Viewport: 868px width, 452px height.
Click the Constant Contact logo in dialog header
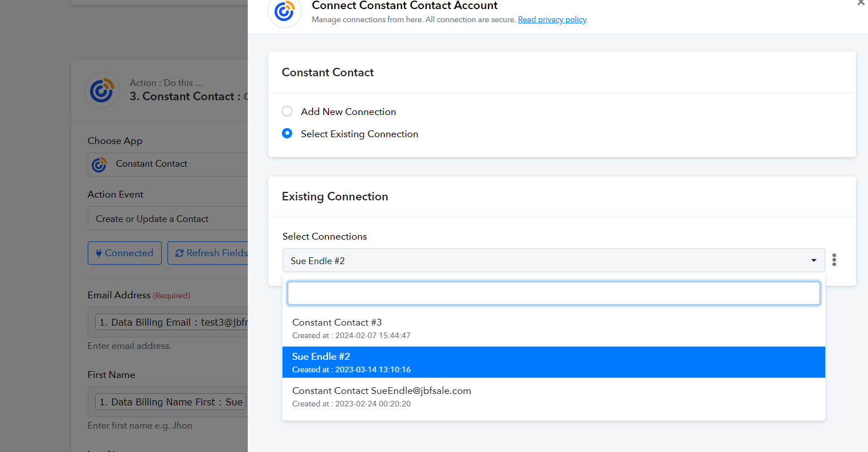click(x=284, y=11)
